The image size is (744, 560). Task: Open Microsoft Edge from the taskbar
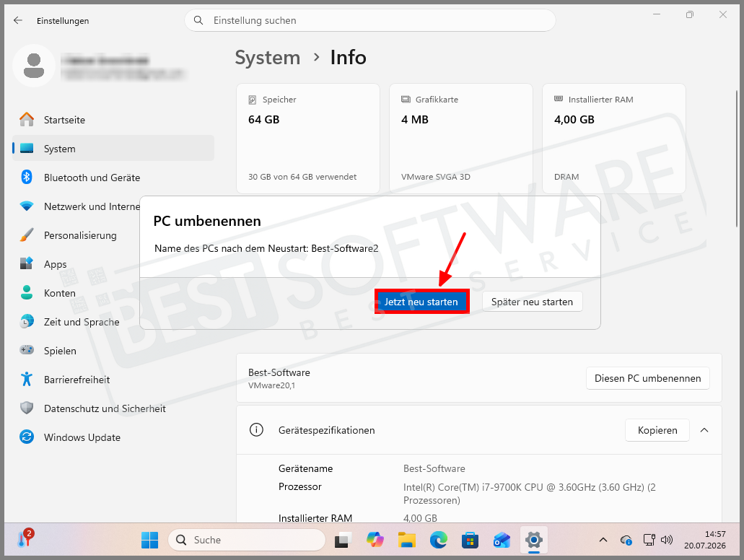pos(439,540)
